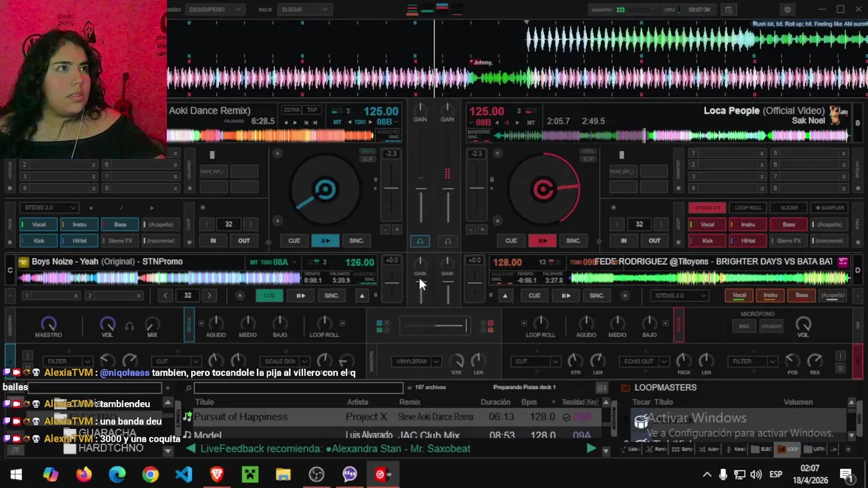Adjust deck A pitch fader
The height and width of the screenshot is (488, 868).
point(391,189)
